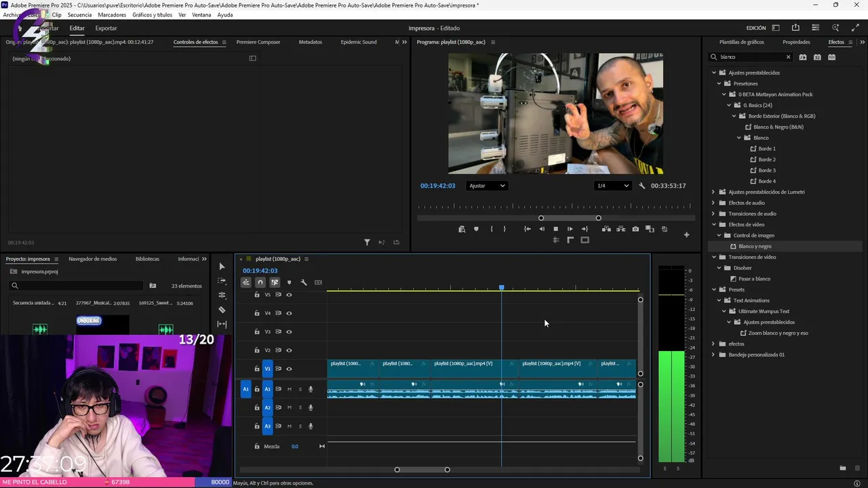Show hidden source panel tabs chevron
Screen dimensions: 868x488
(405, 42)
